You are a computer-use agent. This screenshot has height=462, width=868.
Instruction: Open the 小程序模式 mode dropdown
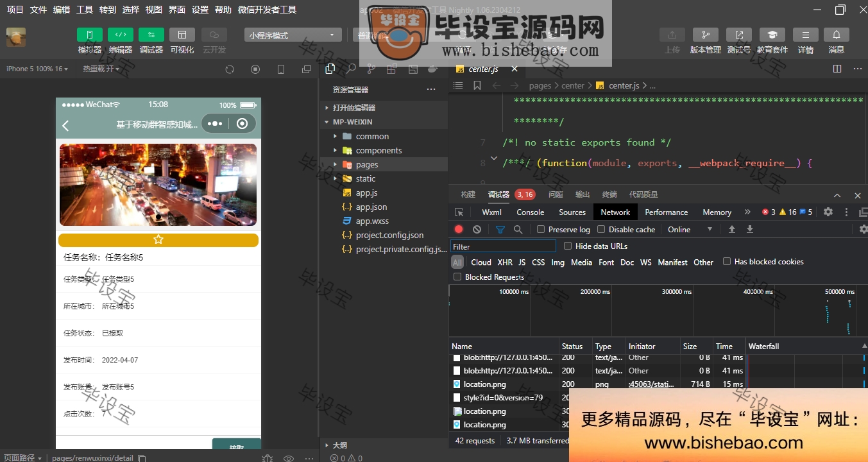293,35
